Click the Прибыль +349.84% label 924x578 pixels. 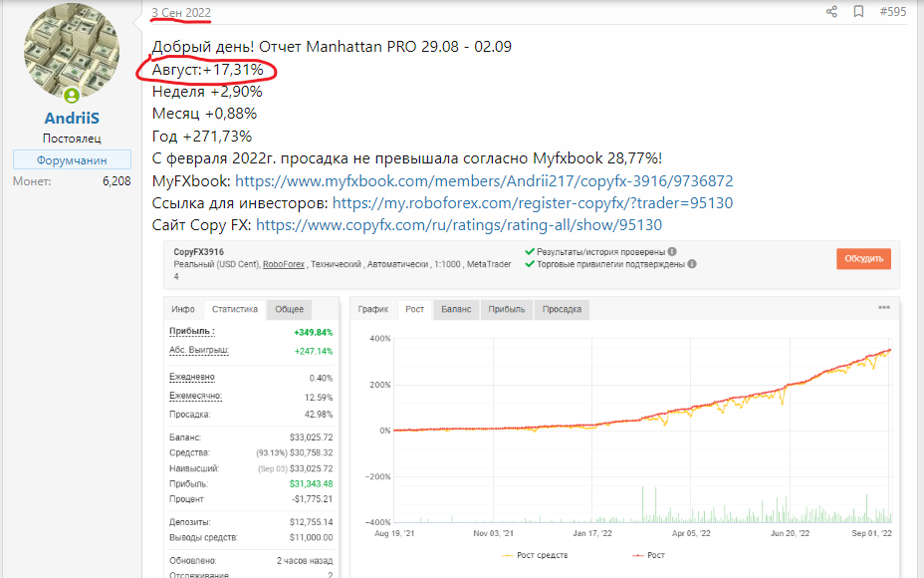click(x=192, y=332)
